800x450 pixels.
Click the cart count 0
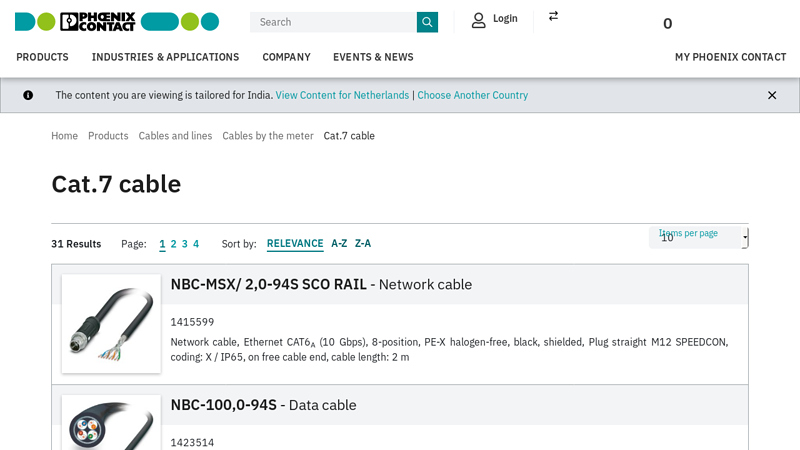pyautogui.click(x=667, y=23)
